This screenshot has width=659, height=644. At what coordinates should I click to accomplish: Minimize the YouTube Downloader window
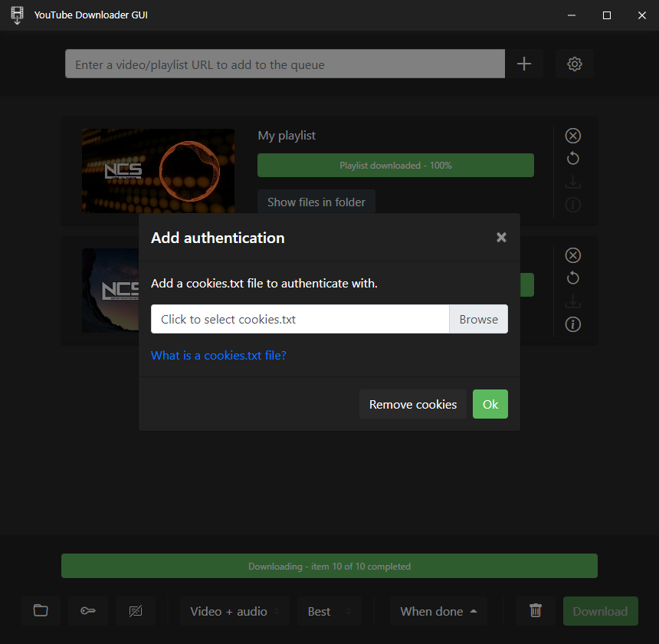(x=571, y=15)
